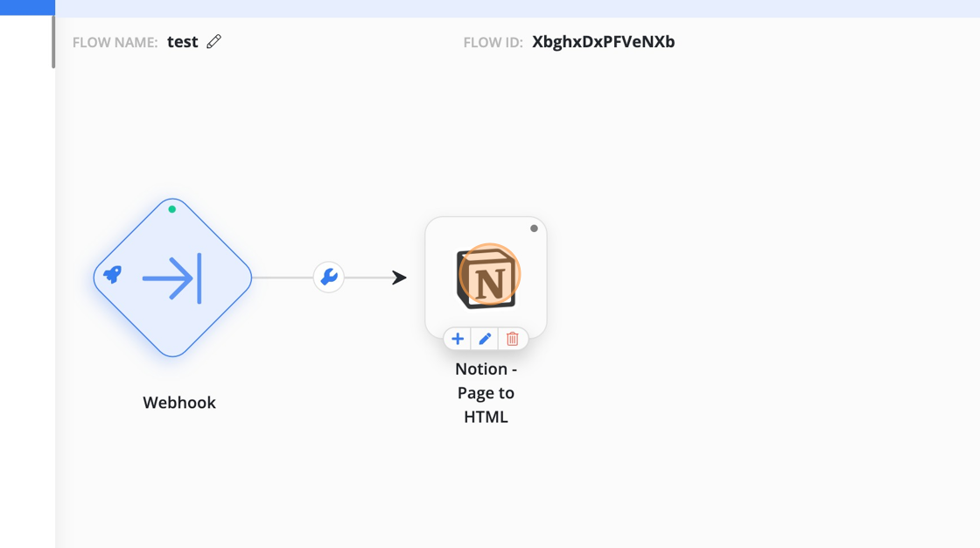Edit the Notion step with pencil icon
980x548 pixels.
click(485, 339)
